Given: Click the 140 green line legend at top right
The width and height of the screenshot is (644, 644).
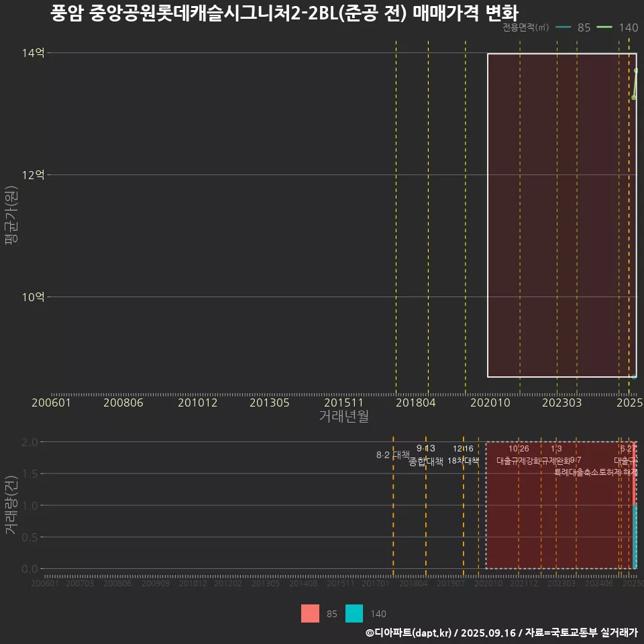Looking at the screenshot, I should point(617,28).
